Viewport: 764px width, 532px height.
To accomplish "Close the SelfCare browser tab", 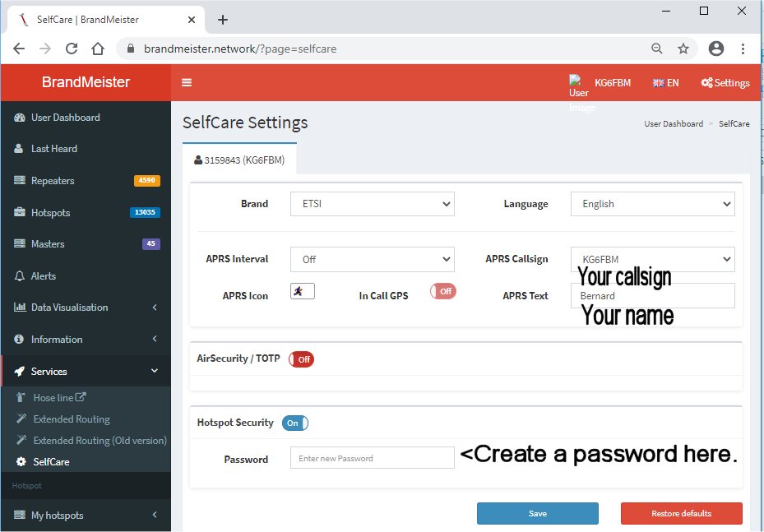I will pyautogui.click(x=192, y=20).
